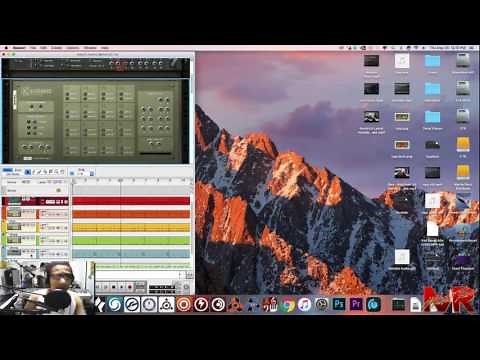Open Adobe Photoshop from the dock
The height and width of the screenshot is (360, 480).
tap(339, 304)
